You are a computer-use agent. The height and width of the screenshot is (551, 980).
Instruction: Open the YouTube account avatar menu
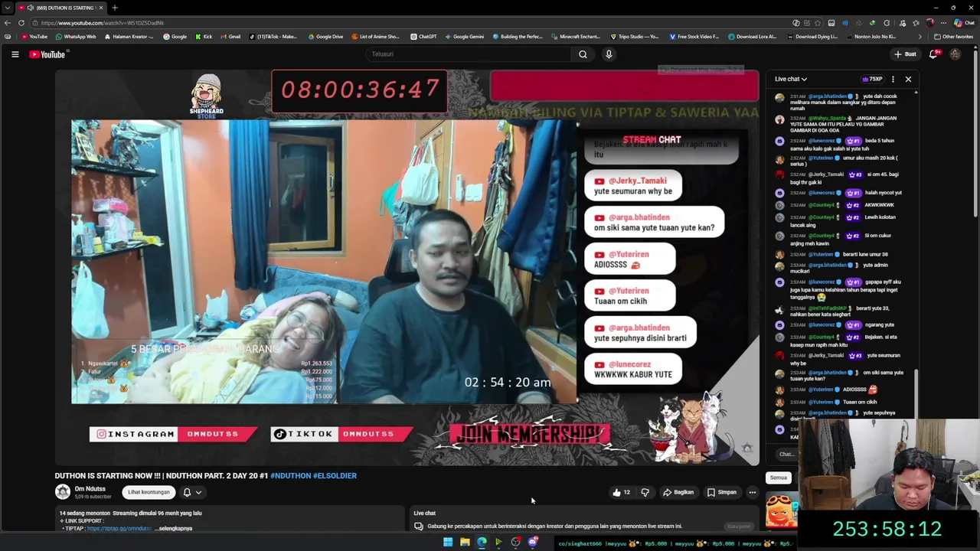click(x=955, y=54)
